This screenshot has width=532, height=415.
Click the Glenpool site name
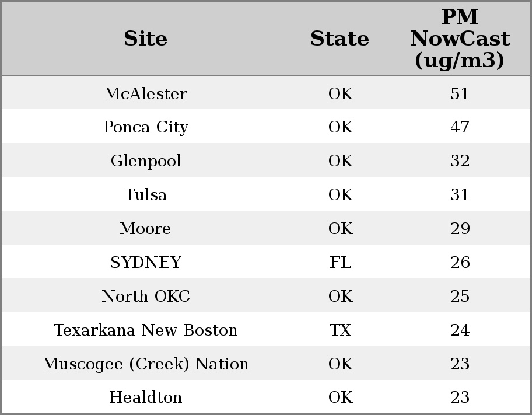[146, 161]
